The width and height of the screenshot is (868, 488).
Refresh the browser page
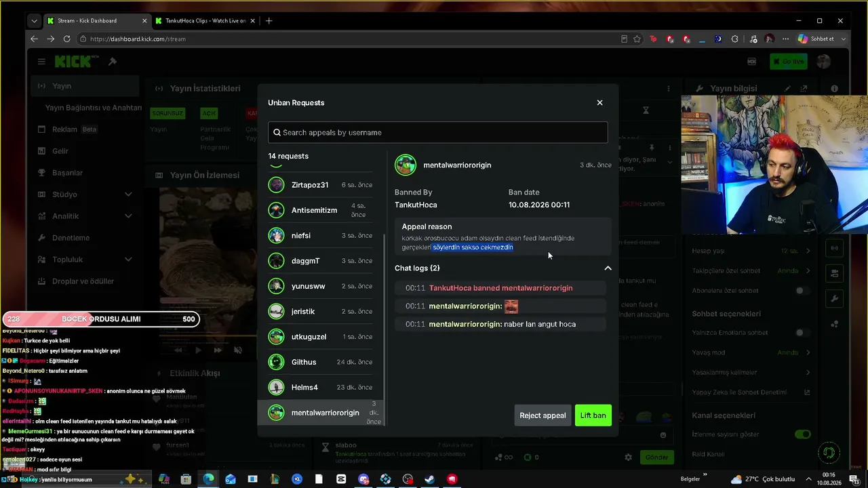tap(66, 39)
